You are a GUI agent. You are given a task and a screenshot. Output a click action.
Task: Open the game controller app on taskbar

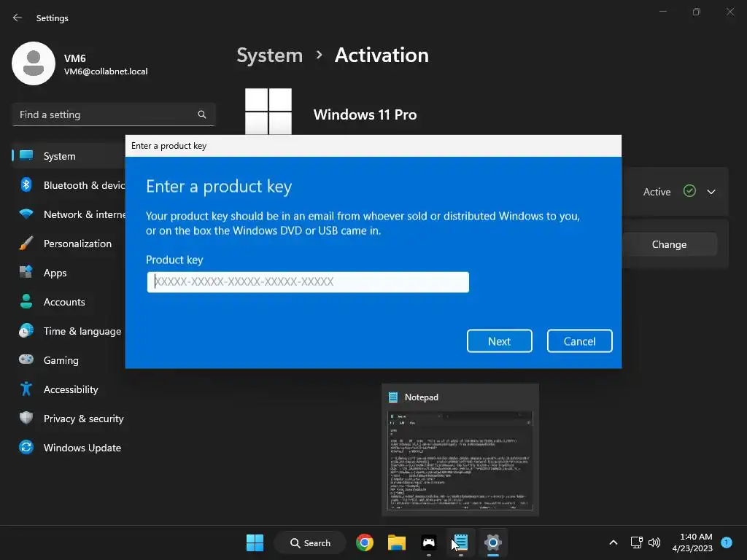tap(429, 542)
